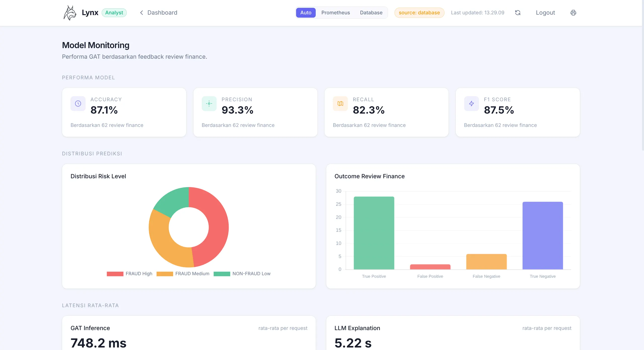Click the Lynx brand name
This screenshot has width=644, height=350.
coord(90,13)
